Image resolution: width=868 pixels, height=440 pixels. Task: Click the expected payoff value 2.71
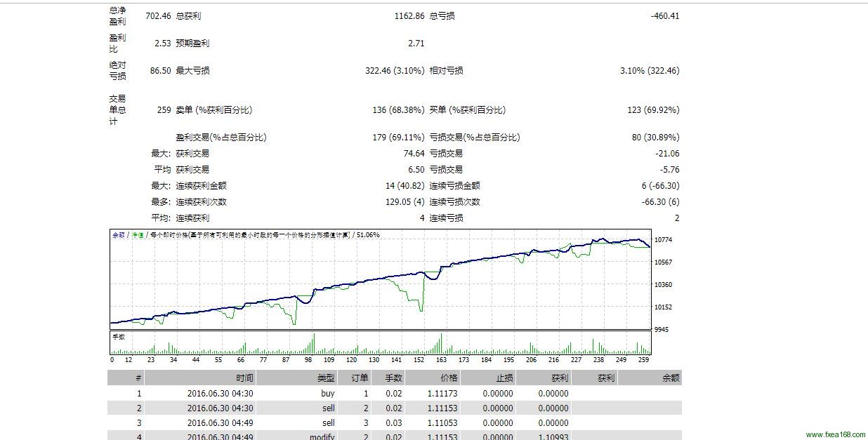click(416, 43)
